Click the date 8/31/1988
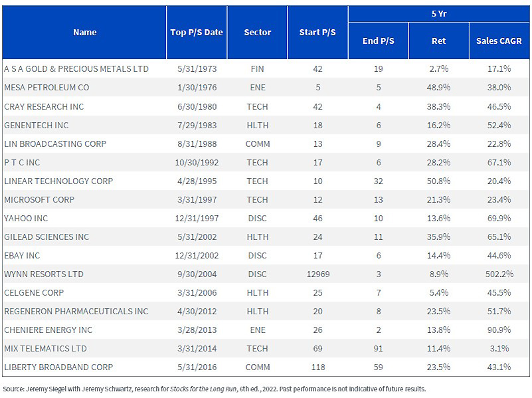 tap(197, 144)
